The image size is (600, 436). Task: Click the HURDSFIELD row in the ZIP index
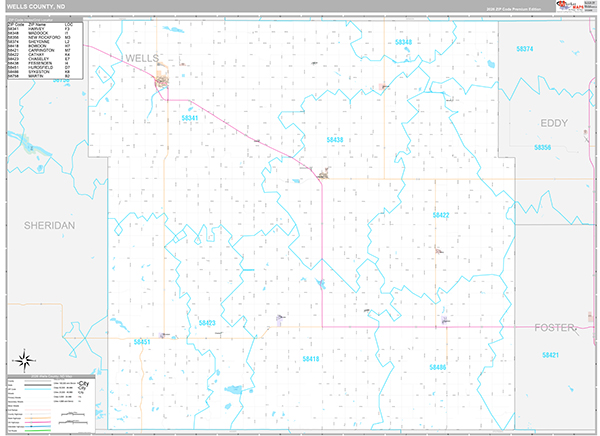click(x=39, y=67)
